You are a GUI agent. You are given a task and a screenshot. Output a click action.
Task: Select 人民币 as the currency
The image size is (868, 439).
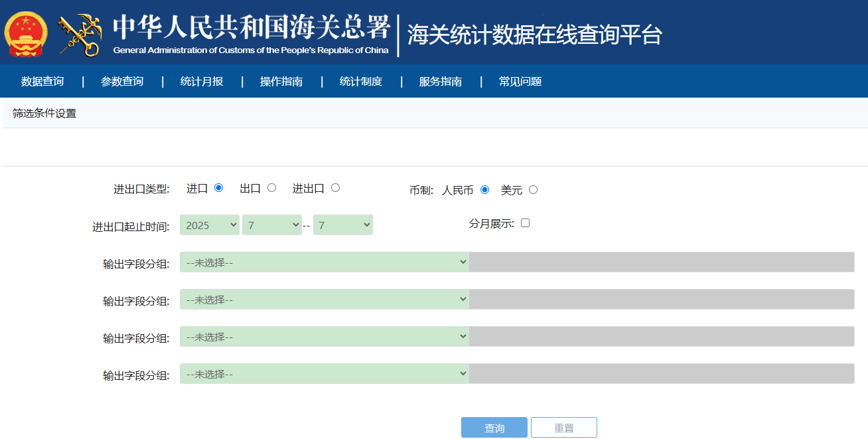tap(484, 189)
